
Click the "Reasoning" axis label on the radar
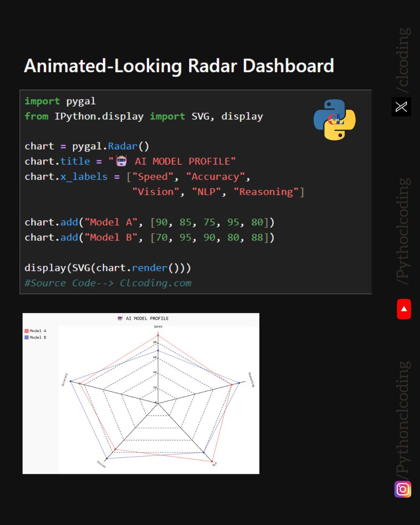click(x=251, y=380)
